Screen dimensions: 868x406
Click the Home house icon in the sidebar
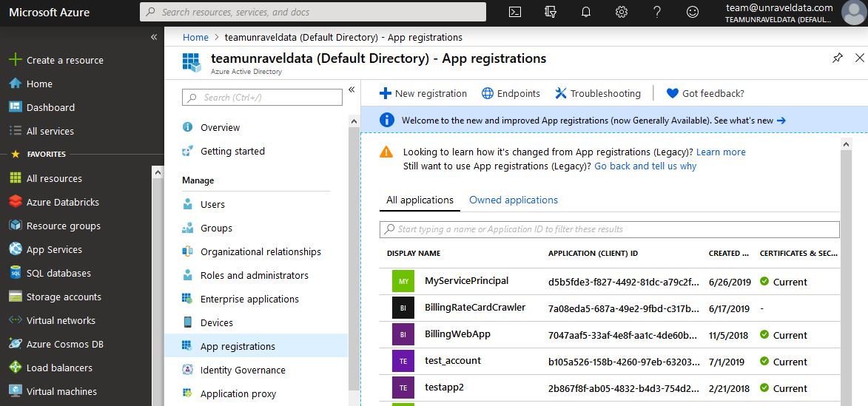tap(16, 84)
